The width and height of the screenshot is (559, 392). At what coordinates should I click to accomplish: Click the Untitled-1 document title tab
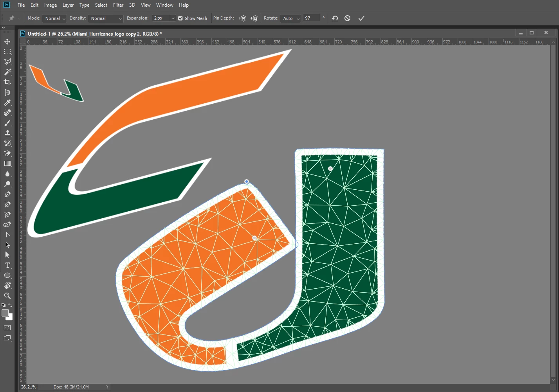95,34
